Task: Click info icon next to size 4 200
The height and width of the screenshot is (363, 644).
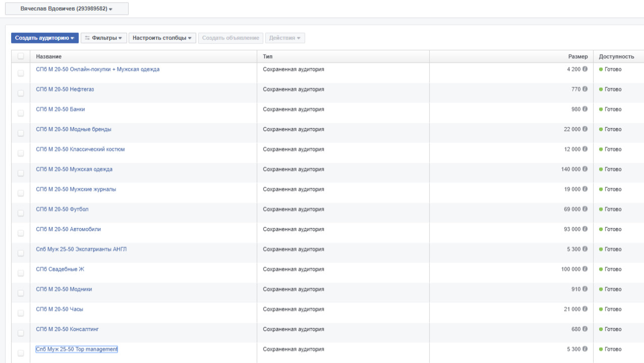Action: (x=585, y=69)
